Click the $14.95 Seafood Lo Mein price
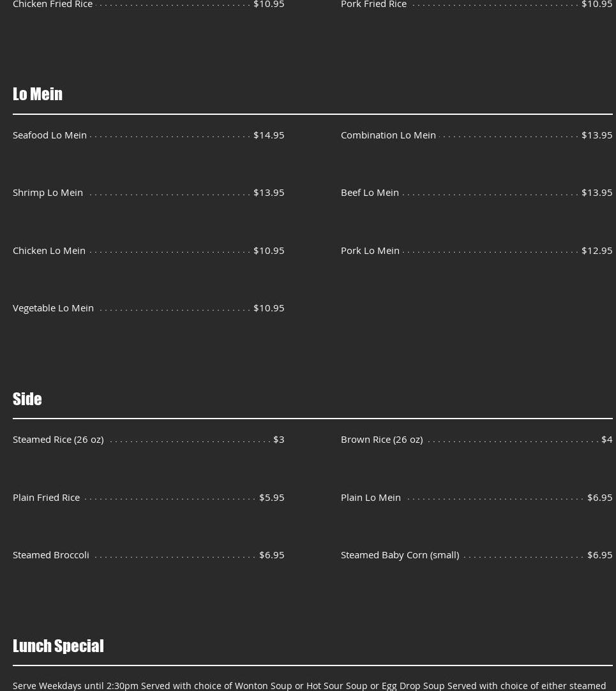The image size is (616, 691). coord(269,135)
